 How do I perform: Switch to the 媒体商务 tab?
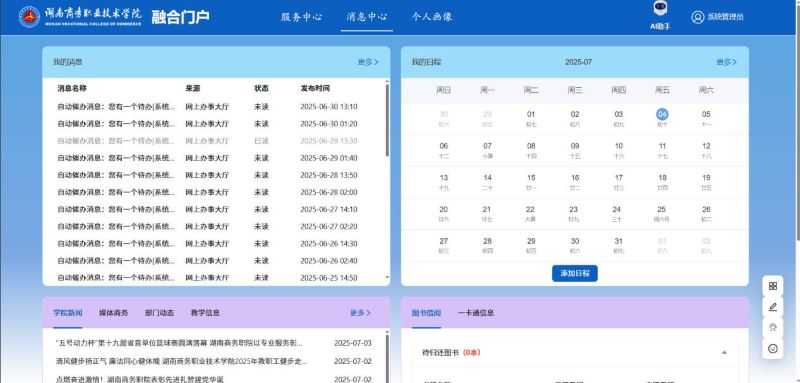[x=113, y=313]
